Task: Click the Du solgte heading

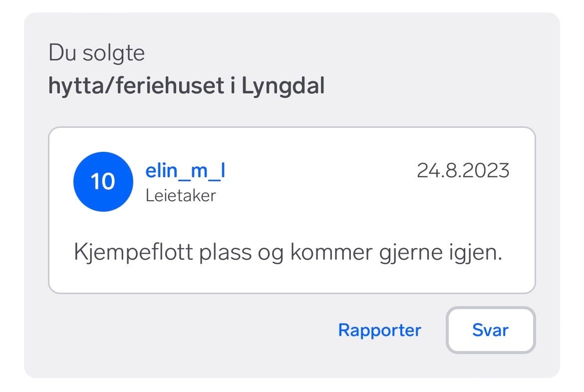Action: point(97,52)
